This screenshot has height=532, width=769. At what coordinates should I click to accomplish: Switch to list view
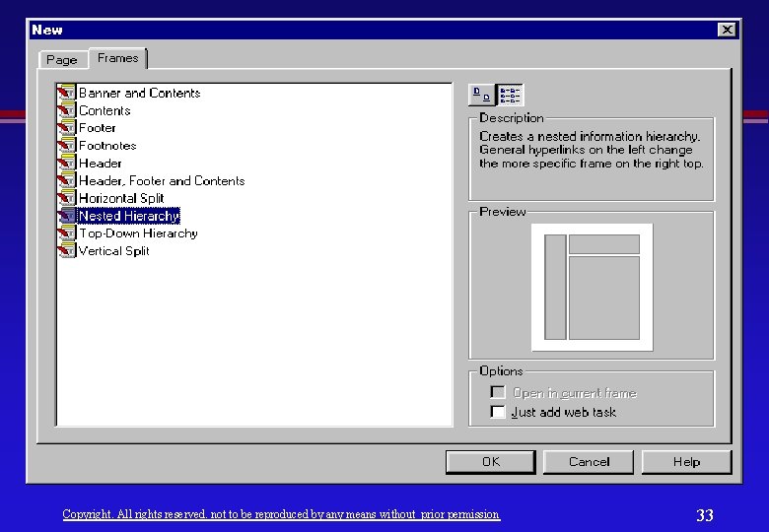pyautogui.click(x=510, y=95)
